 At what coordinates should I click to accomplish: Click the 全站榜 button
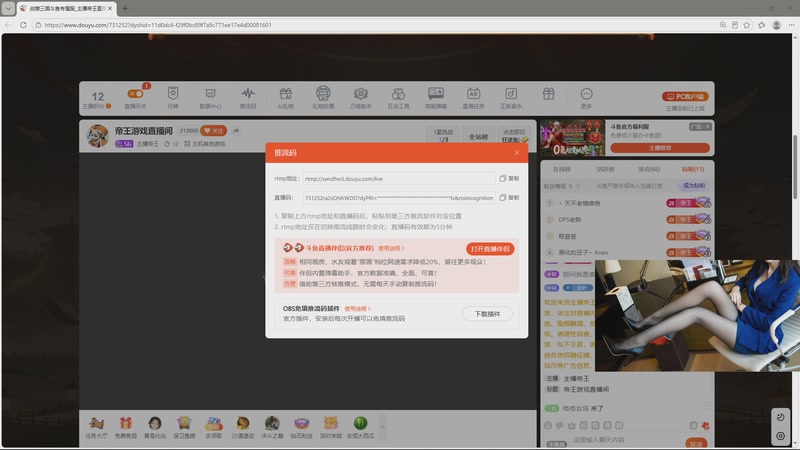479,137
